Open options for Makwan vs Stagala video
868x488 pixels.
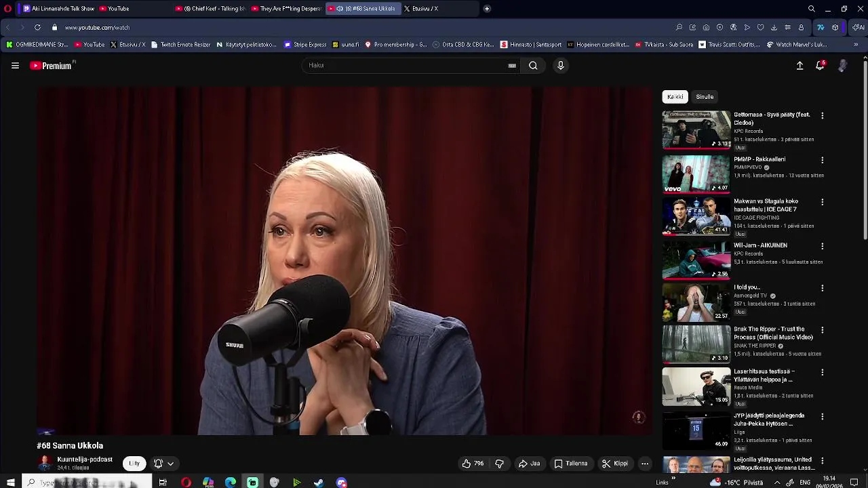(822, 203)
